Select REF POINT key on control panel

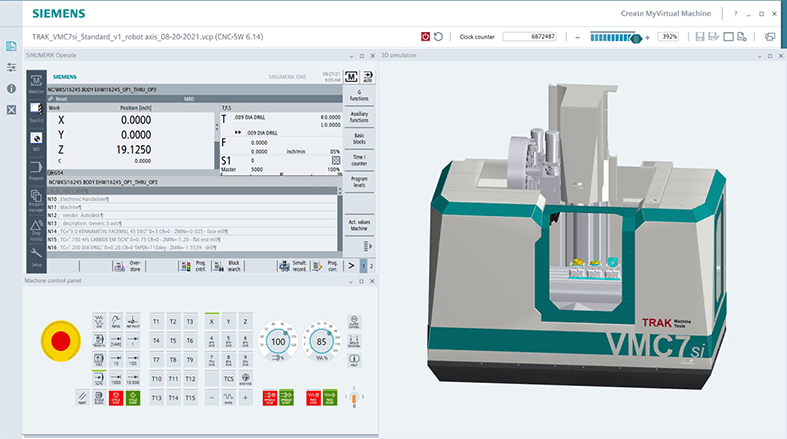coord(133,321)
